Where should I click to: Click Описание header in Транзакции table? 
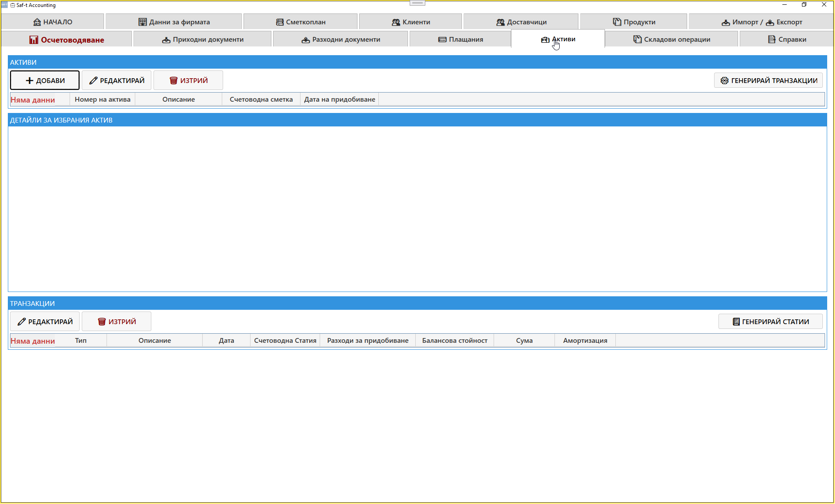pyautogui.click(x=155, y=341)
